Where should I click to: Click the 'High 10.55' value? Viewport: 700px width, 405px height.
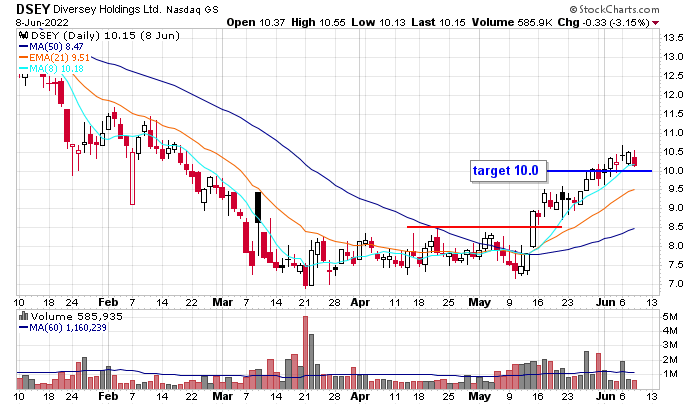[x=318, y=22]
